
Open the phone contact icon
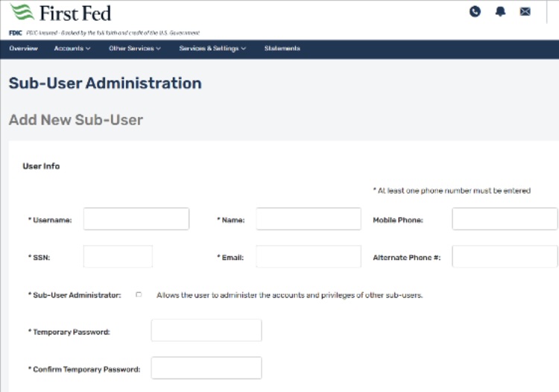click(x=475, y=12)
